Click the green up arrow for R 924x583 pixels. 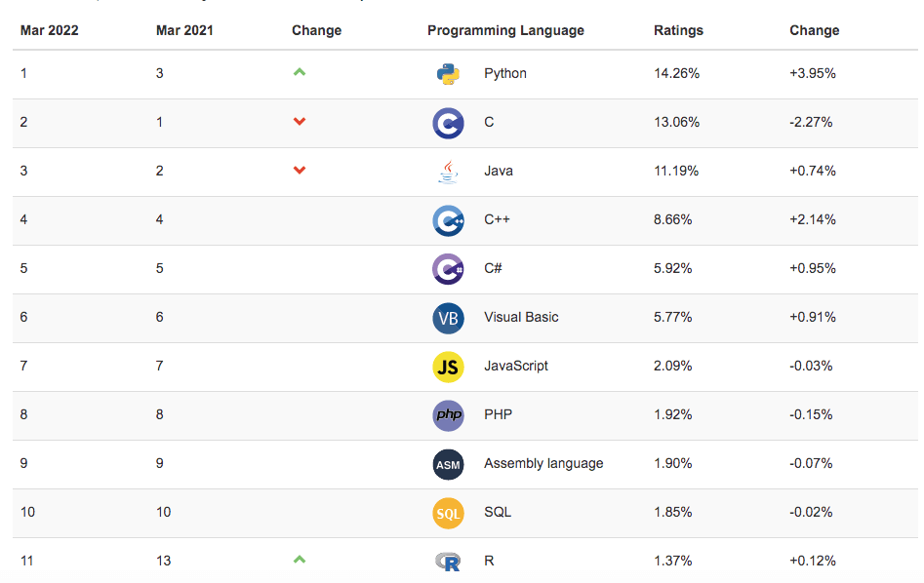[300, 560]
